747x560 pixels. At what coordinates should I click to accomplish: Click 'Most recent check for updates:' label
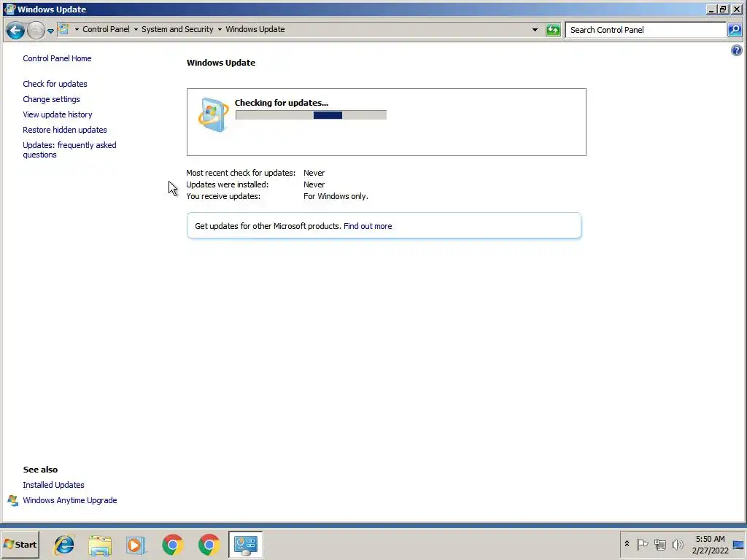click(241, 173)
